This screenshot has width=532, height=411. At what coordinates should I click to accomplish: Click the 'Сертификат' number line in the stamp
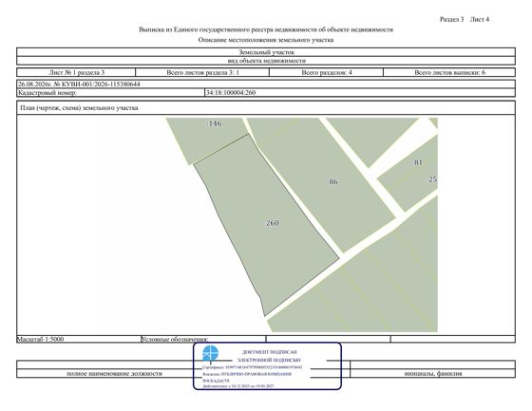(x=253, y=367)
